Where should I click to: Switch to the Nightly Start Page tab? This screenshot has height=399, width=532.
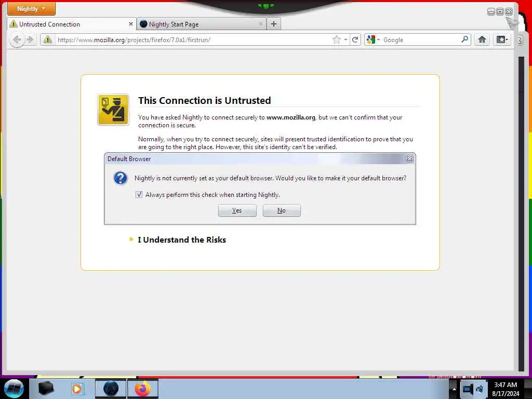pyautogui.click(x=202, y=24)
